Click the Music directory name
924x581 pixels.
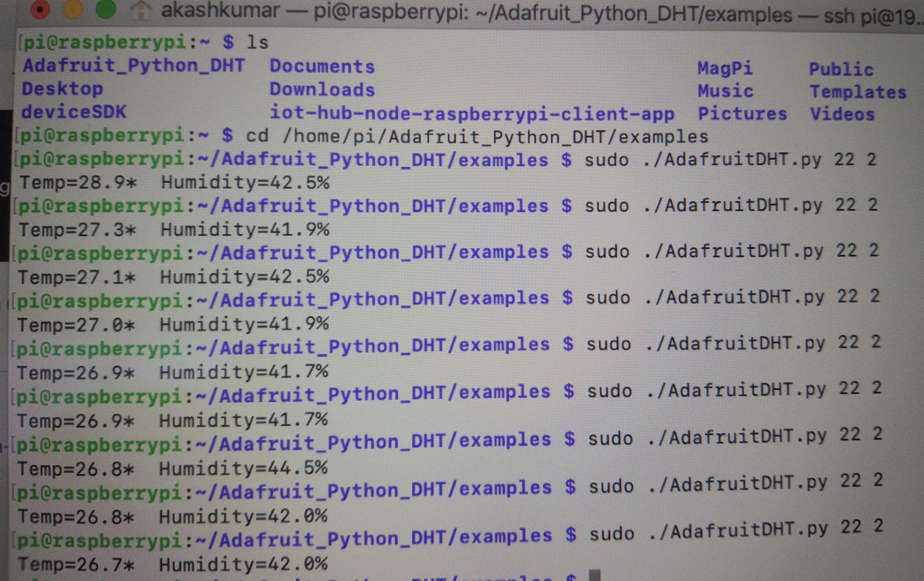pos(725,91)
